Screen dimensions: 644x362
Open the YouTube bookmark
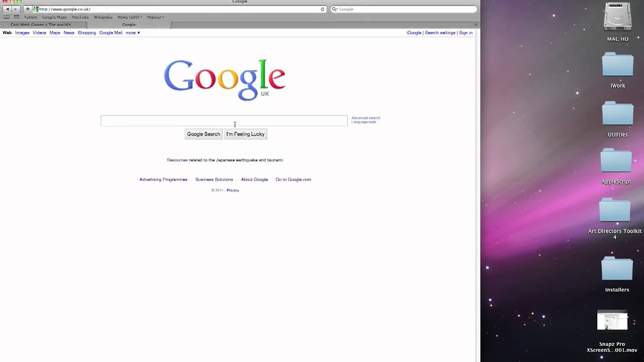[80, 17]
